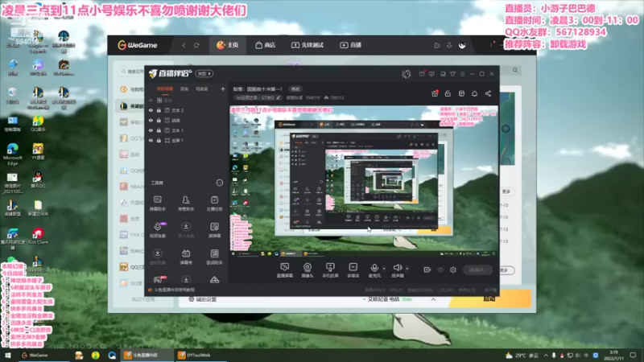Toggle lock on 文本 3 layer

[x=159, y=110]
